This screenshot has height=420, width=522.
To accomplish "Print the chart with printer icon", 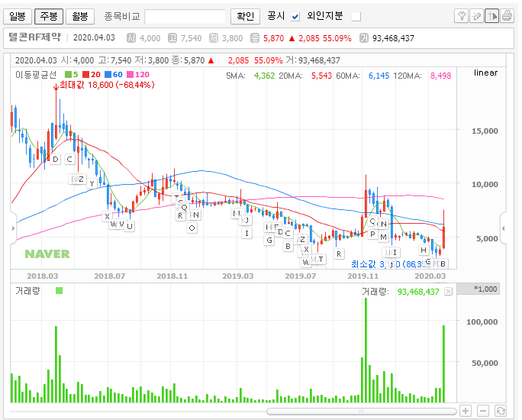I will click(507, 15).
